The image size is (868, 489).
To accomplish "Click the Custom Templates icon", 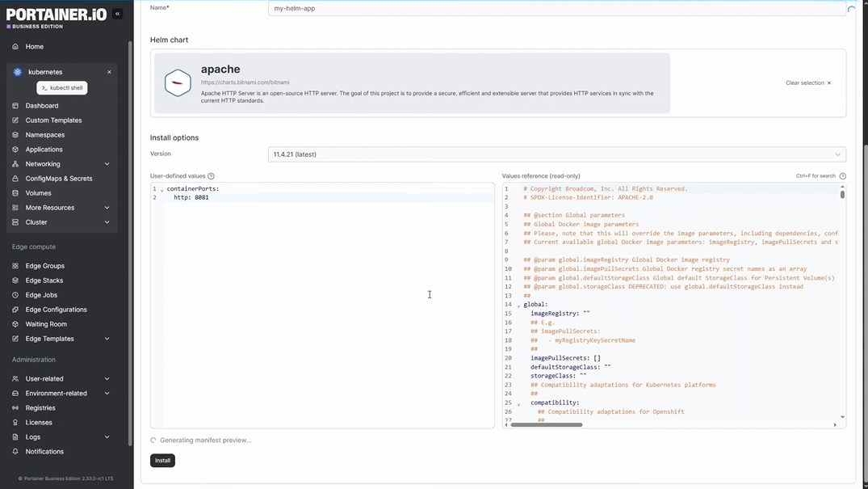I will [x=15, y=120].
